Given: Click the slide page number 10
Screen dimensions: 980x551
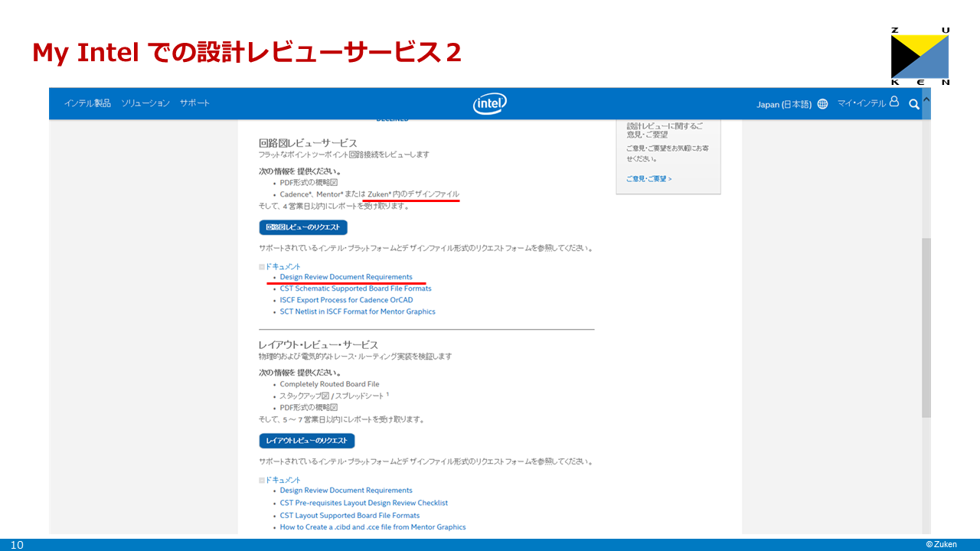Looking at the screenshot, I should click(17, 545).
